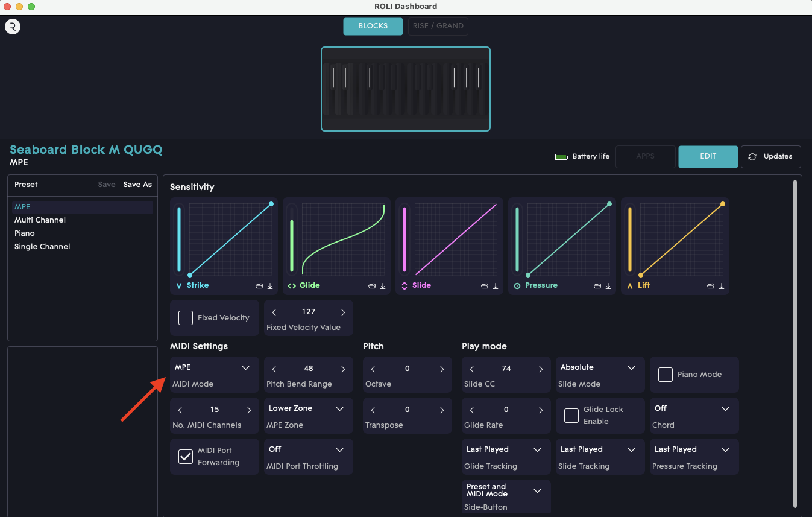Decrease the Fixed Velocity Value
Image resolution: width=812 pixels, height=517 pixels.
coord(274,312)
